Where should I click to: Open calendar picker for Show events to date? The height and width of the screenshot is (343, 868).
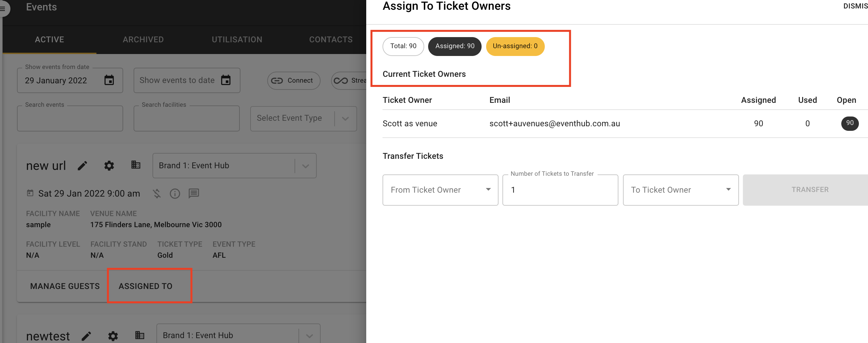[x=226, y=80]
